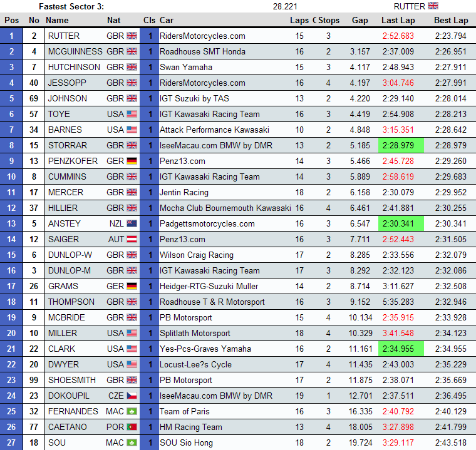Click the Austrian flag next to SAIGER
This screenshot has height=450, width=476.
point(132,239)
